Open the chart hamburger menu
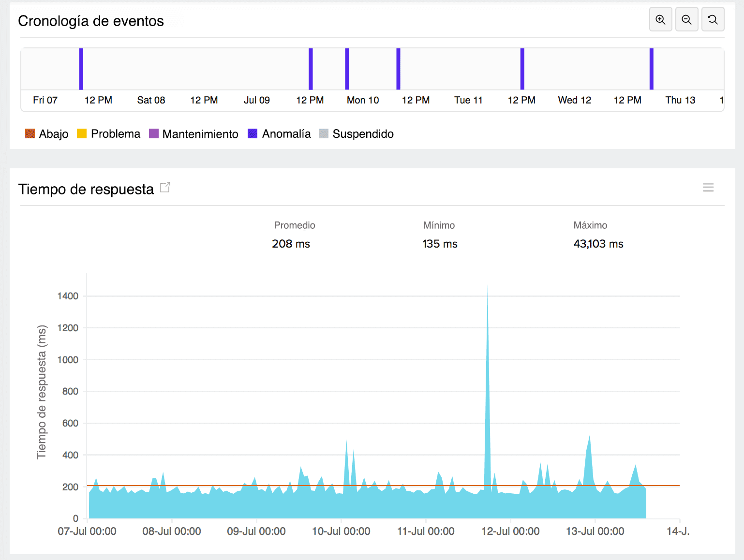 click(x=708, y=188)
